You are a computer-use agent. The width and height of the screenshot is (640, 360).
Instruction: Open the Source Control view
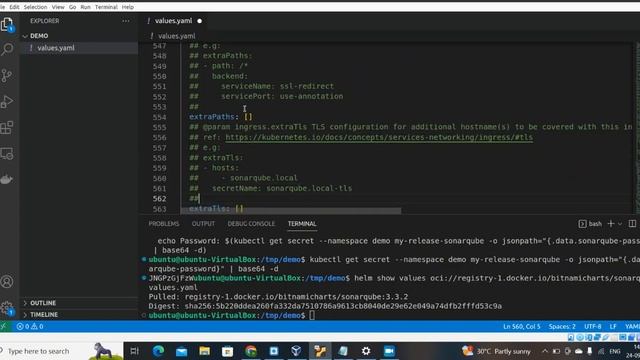7,76
